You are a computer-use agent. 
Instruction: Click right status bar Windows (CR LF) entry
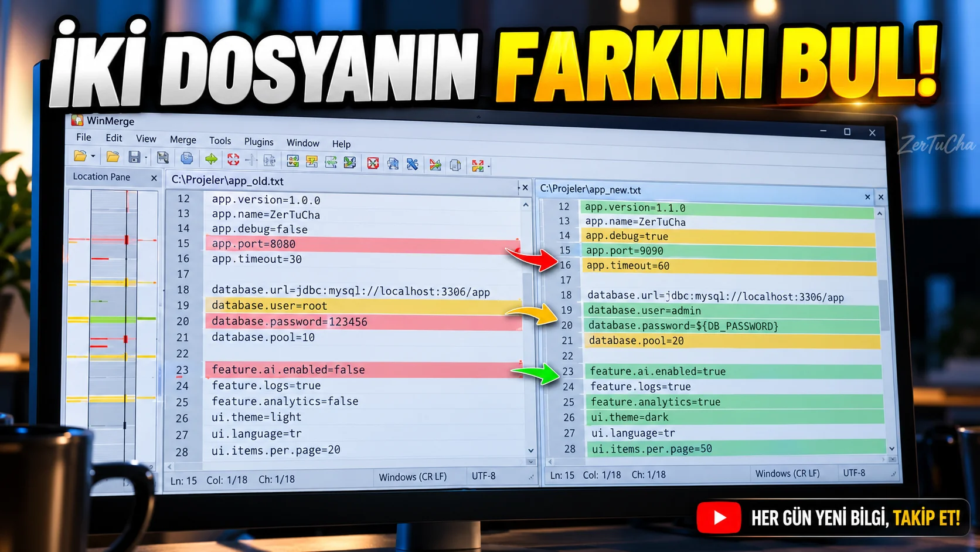click(787, 473)
